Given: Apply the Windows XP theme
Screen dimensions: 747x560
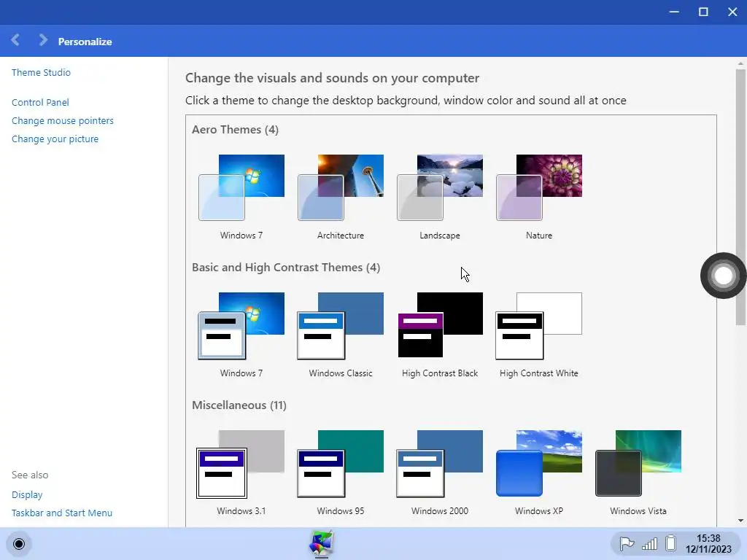Looking at the screenshot, I should click(539, 472).
